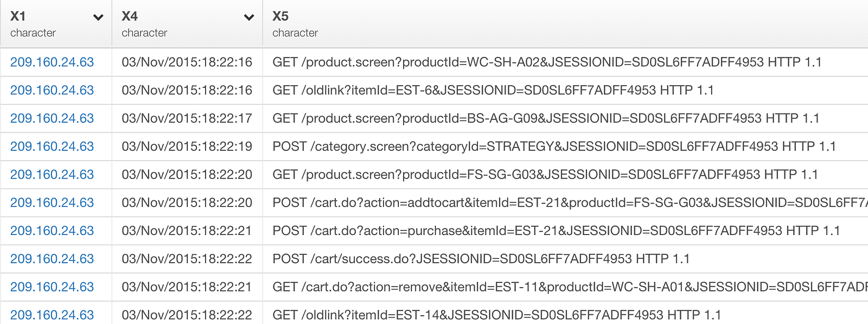Select the GET oldlink EST-14 request cell
This screenshot has height=324, width=868.
coord(496,315)
